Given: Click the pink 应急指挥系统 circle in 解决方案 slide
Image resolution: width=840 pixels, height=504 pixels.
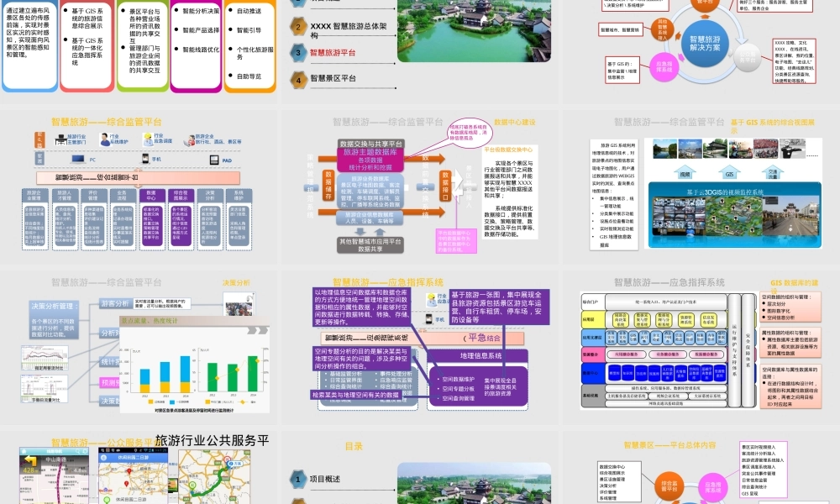Looking at the screenshot, I should coord(664,66).
